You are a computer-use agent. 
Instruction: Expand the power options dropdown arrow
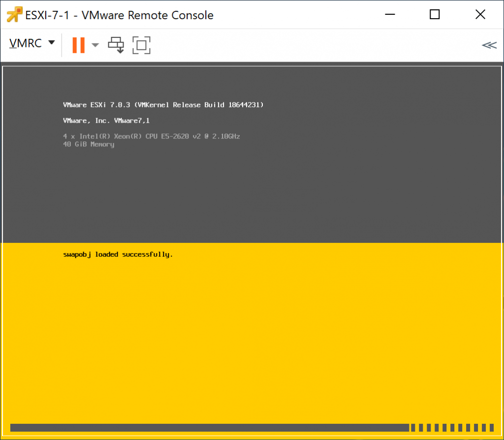point(95,45)
